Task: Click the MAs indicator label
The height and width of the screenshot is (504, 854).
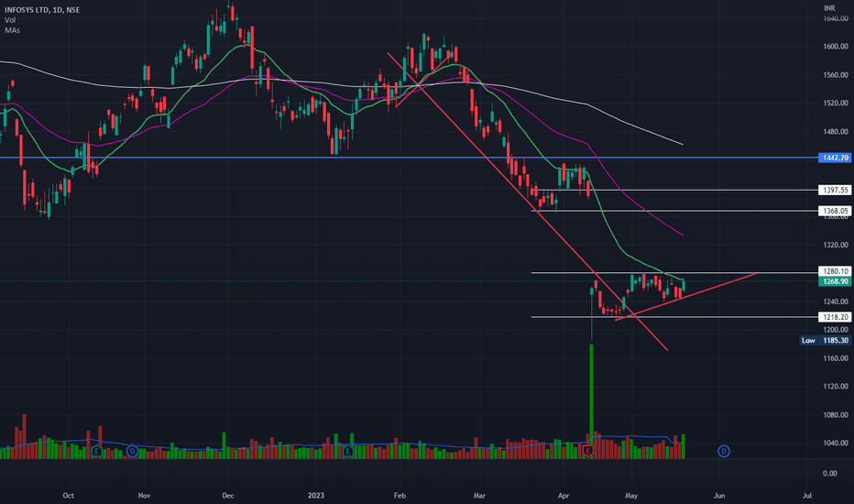Action: [12, 30]
